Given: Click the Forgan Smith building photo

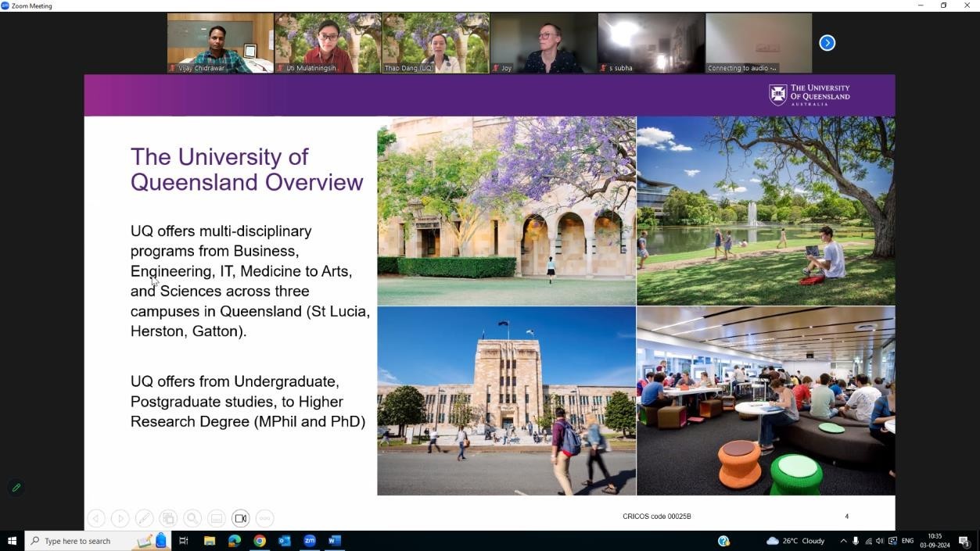Looking at the screenshot, I should coord(506,401).
